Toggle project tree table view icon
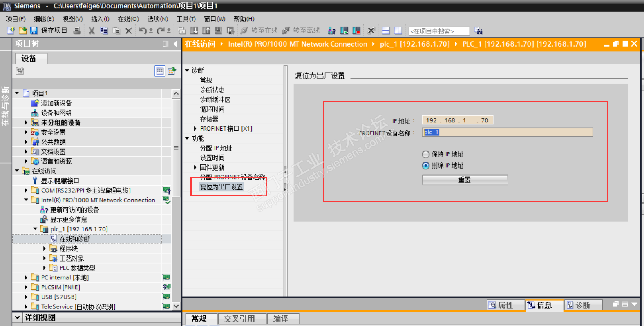 160,71
